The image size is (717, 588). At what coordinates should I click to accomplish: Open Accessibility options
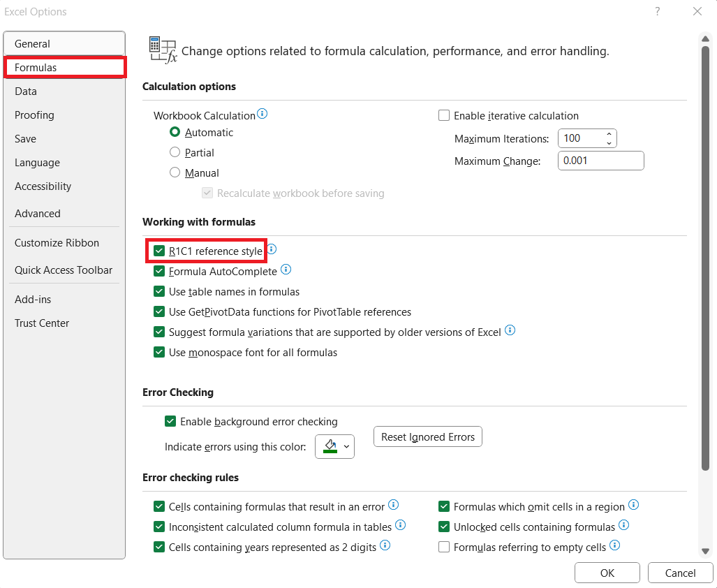point(64,186)
